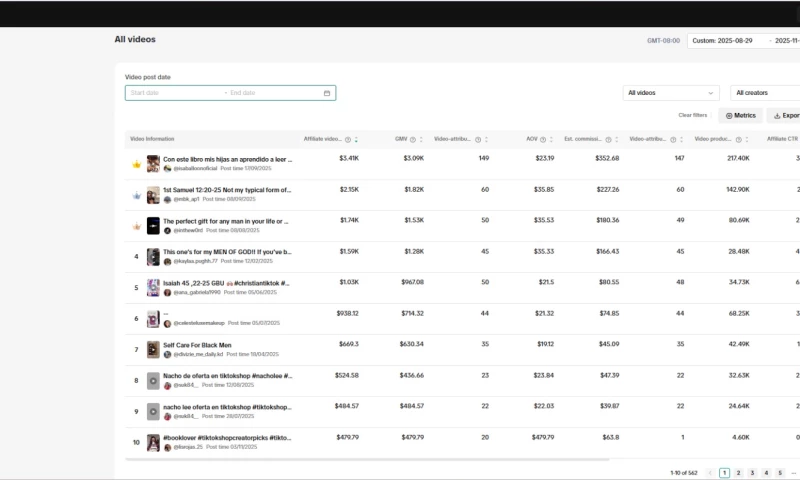Screen dimensions: 800x480
Task: Open placeholder thumbnail of nacho lee oferta video
Action: 153,412
